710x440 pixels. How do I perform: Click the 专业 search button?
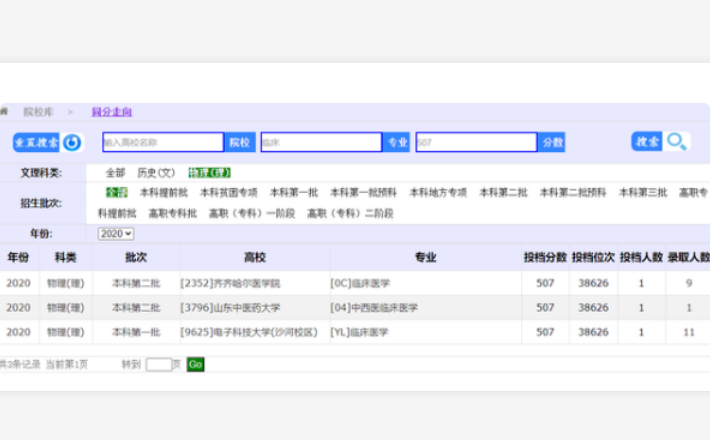[x=397, y=143]
